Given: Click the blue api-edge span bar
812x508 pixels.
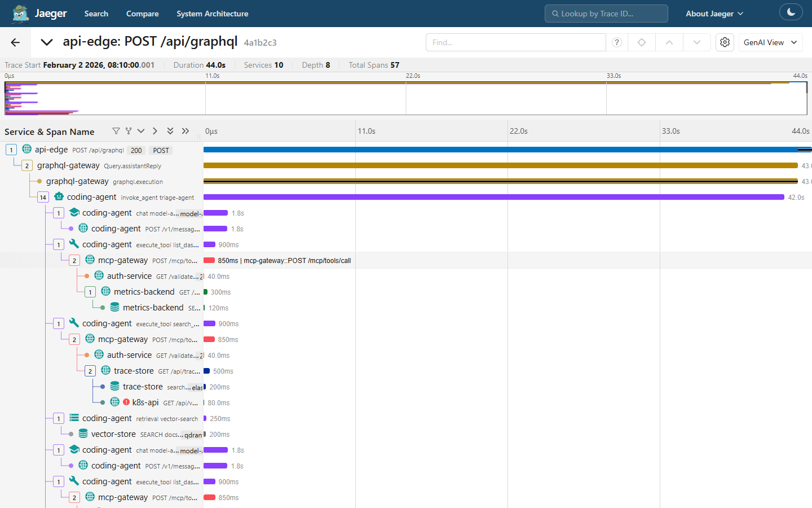Looking at the screenshot, I should click(507, 150).
